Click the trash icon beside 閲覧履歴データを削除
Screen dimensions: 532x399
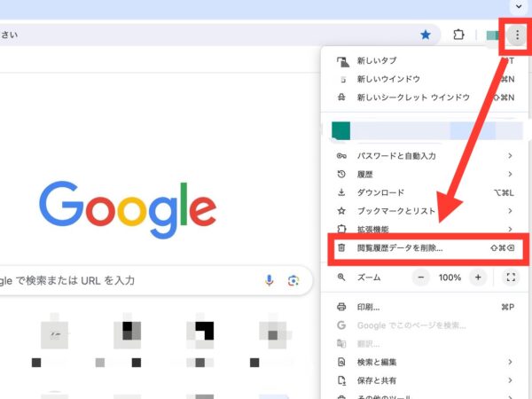pos(341,247)
